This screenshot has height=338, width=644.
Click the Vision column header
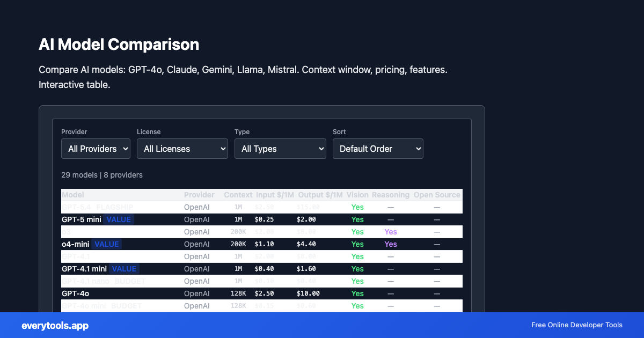[357, 195]
